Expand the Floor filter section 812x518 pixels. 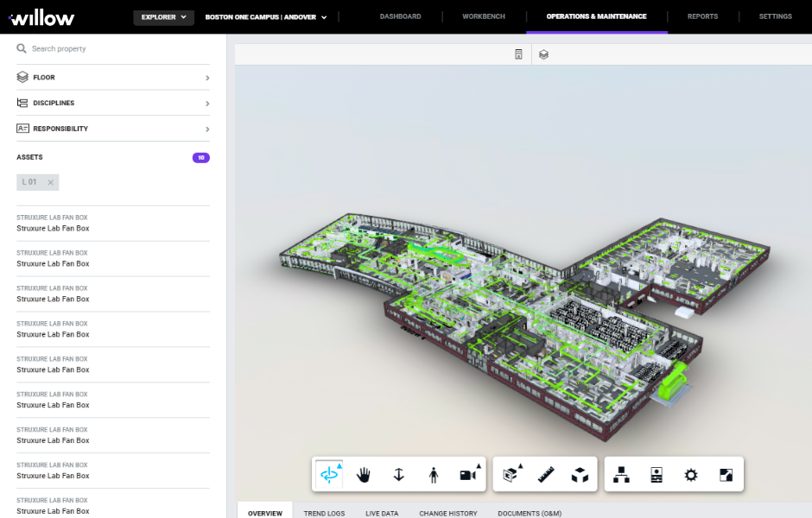113,78
